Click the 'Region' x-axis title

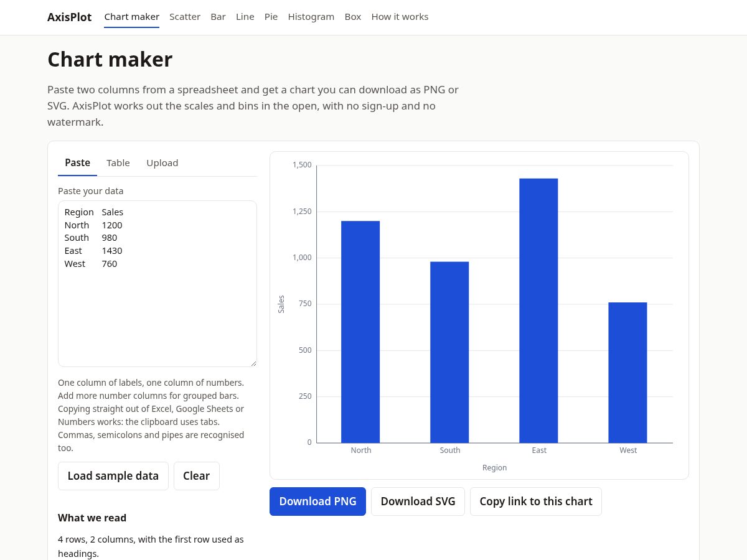pos(495,468)
